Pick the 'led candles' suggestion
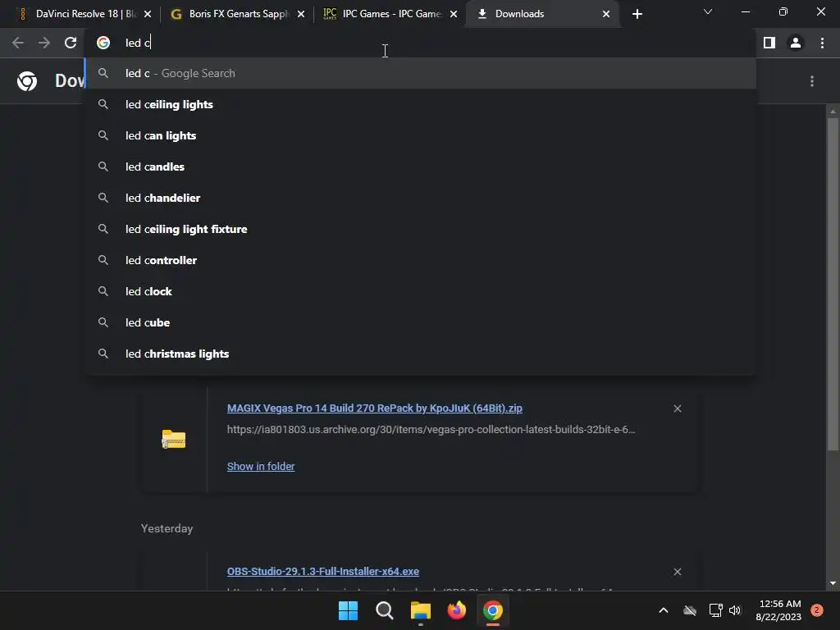 (x=421, y=167)
